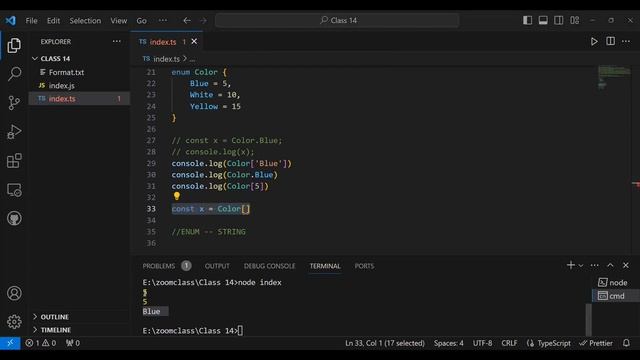Open Customize Layout control
This screenshot has width=640, height=360.
tap(575, 20)
